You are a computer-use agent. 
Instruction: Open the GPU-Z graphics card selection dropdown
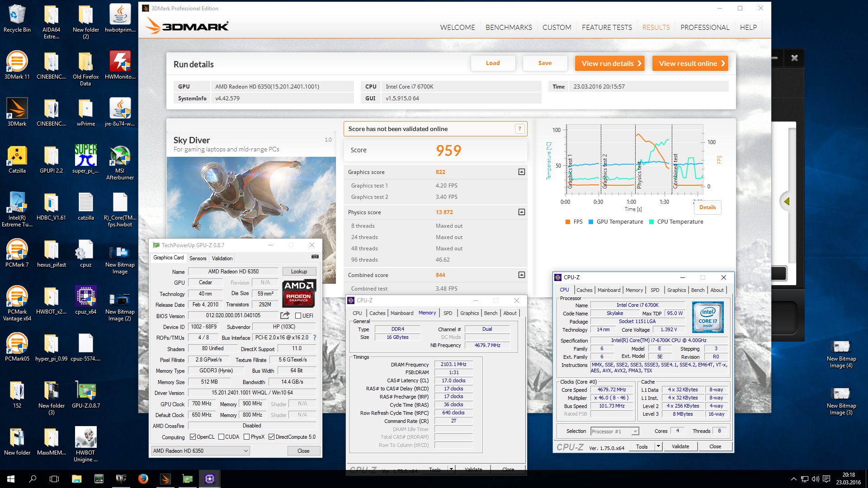point(200,451)
